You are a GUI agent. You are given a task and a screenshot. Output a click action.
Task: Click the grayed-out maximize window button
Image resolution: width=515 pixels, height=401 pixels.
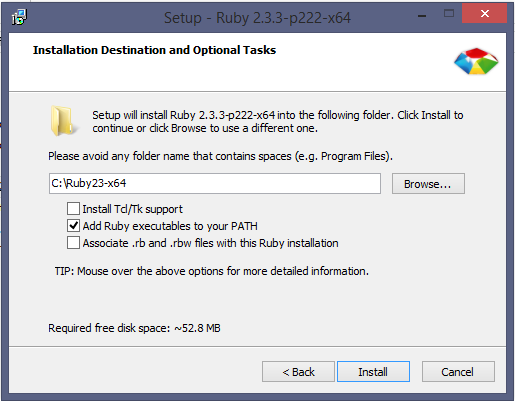pos(449,13)
